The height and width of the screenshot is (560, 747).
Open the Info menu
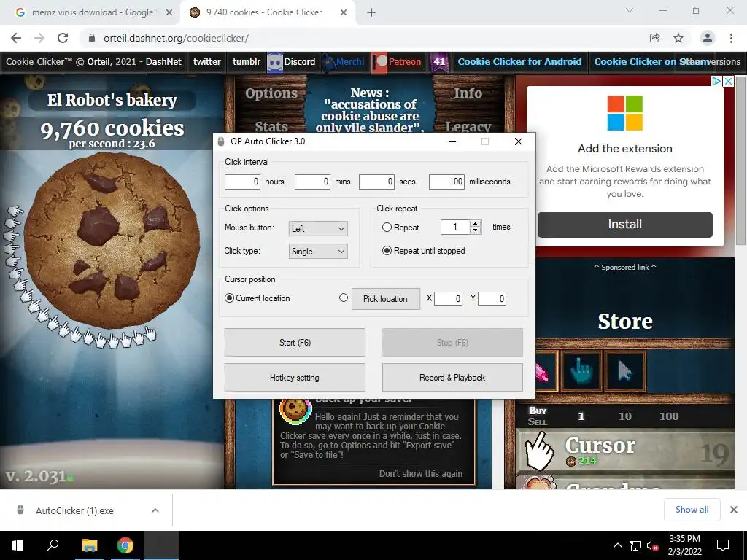(468, 93)
